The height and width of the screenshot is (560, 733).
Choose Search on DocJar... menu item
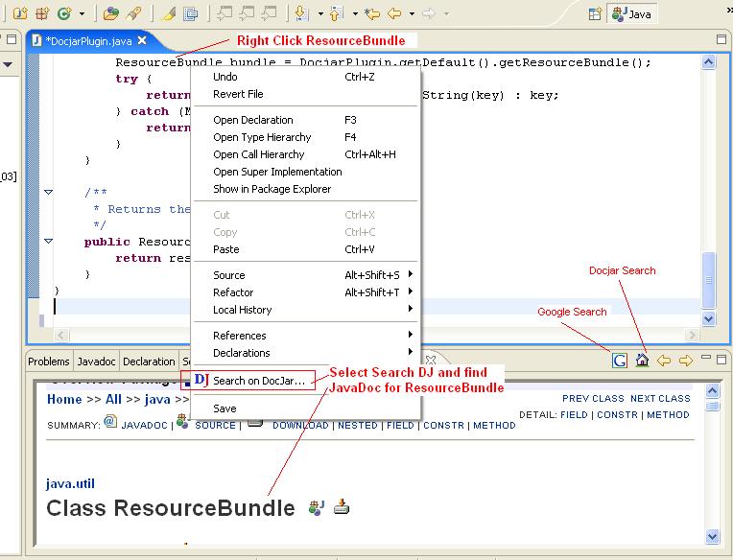[306, 381]
